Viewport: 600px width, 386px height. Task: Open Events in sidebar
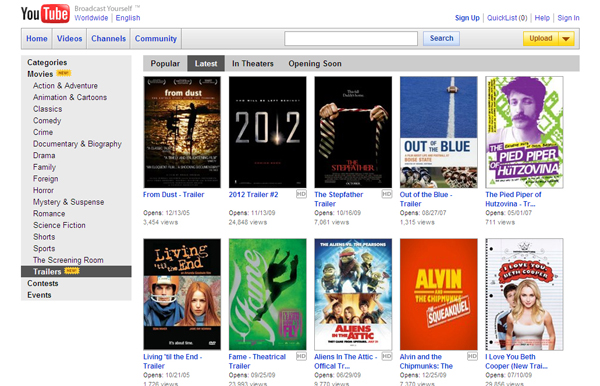pos(39,295)
